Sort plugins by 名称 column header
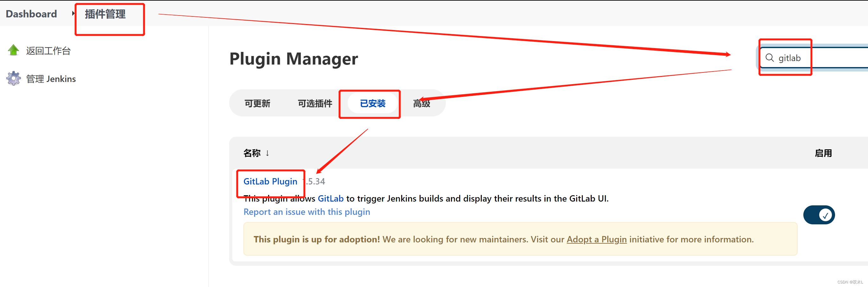Viewport: 868px width, 287px height. [256, 153]
